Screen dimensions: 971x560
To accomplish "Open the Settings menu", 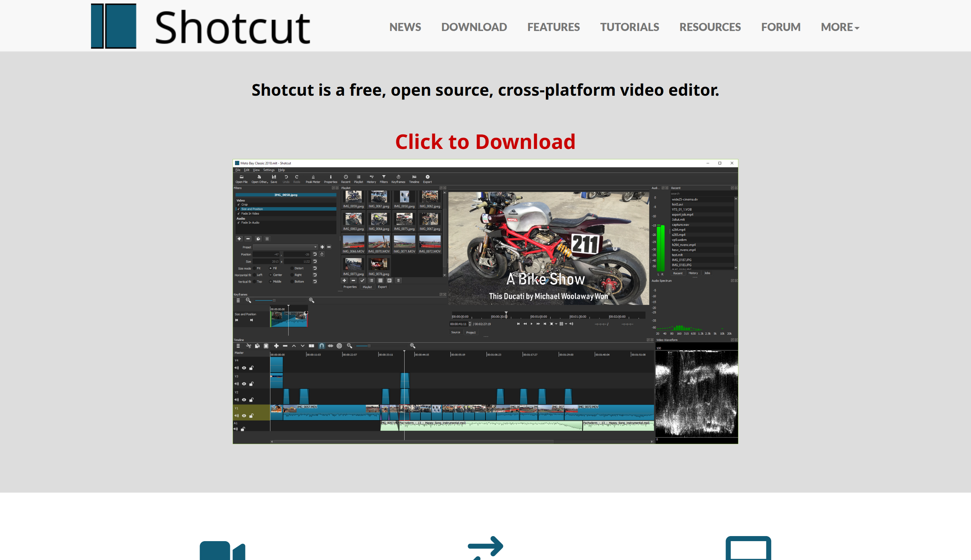I will point(269,170).
